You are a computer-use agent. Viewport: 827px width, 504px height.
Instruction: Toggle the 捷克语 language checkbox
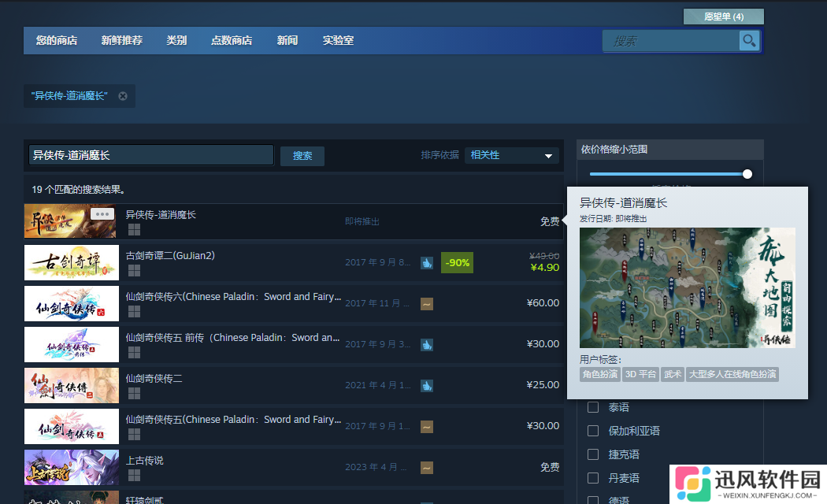(x=593, y=454)
